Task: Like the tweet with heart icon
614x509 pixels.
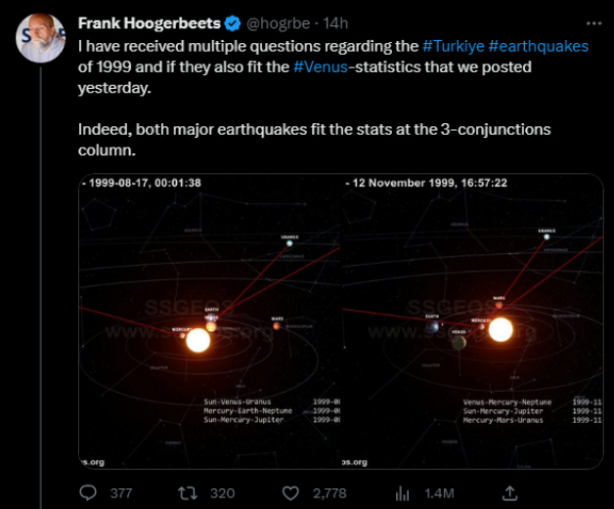Action: pos(291,493)
